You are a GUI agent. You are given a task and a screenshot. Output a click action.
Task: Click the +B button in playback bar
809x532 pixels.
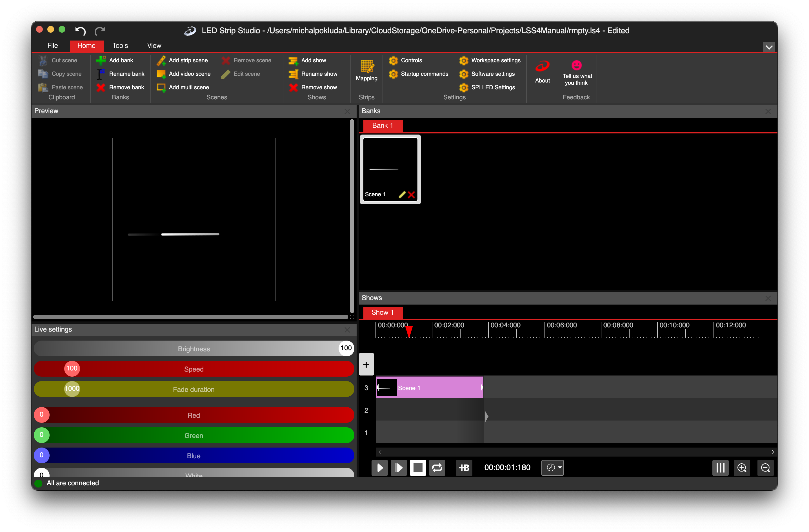pos(464,468)
